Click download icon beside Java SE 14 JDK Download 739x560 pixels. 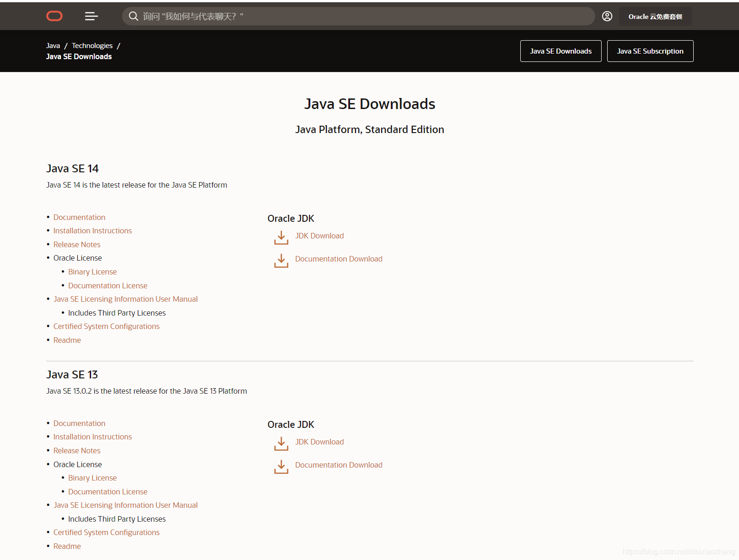coord(281,237)
